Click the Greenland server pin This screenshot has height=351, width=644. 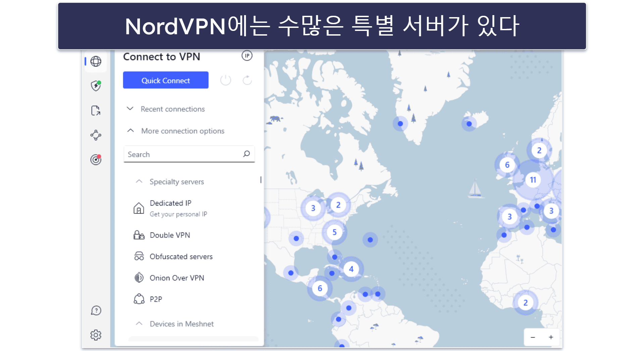(x=400, y=124)
